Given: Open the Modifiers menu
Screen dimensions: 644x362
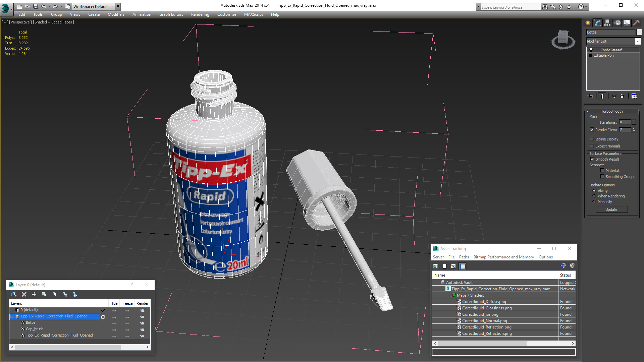Looking at the screenshot, I should [x=116, y=14].
